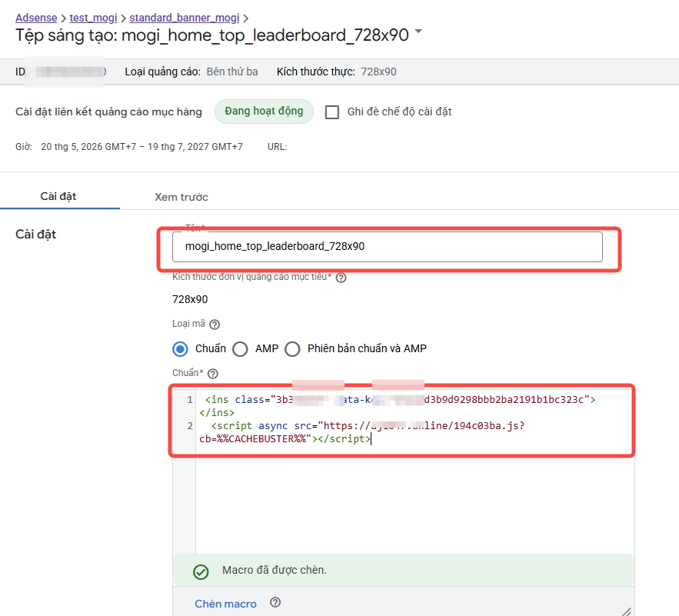Click the date range '20 thg 5, 2026 GMT+7' text

[88, 147]
